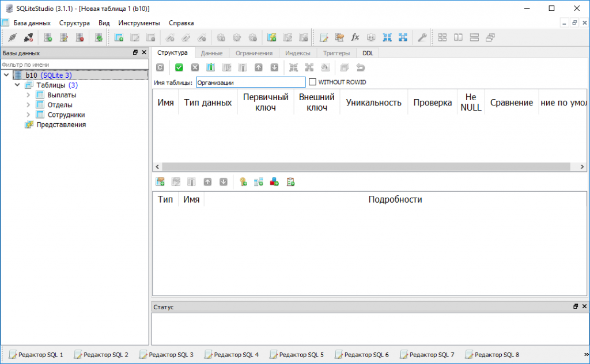This screenshot has height=364, width=590.
Task: Click the rollback structure changes X icon
Action: (x=195, y=67)
